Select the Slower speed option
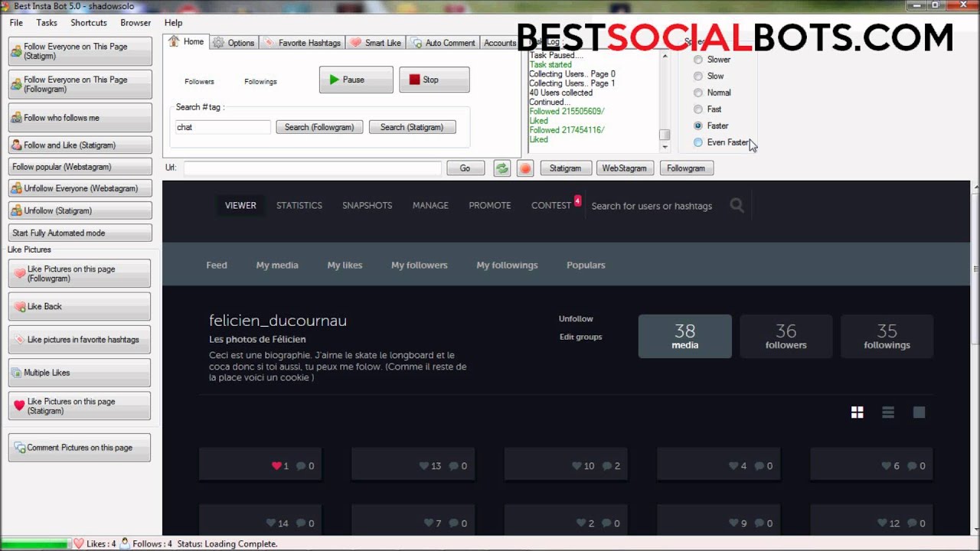The image size is (980, 551). coord(712,60)
